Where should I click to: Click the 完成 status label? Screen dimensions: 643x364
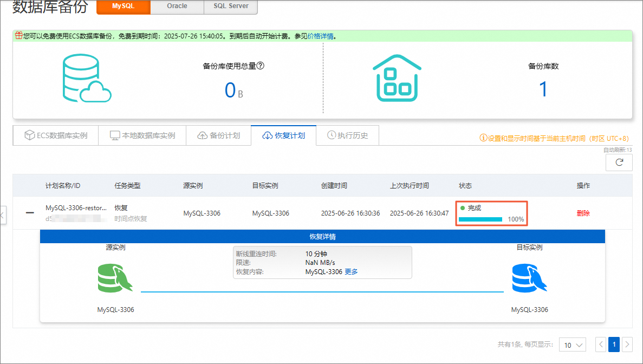point(475,208)
